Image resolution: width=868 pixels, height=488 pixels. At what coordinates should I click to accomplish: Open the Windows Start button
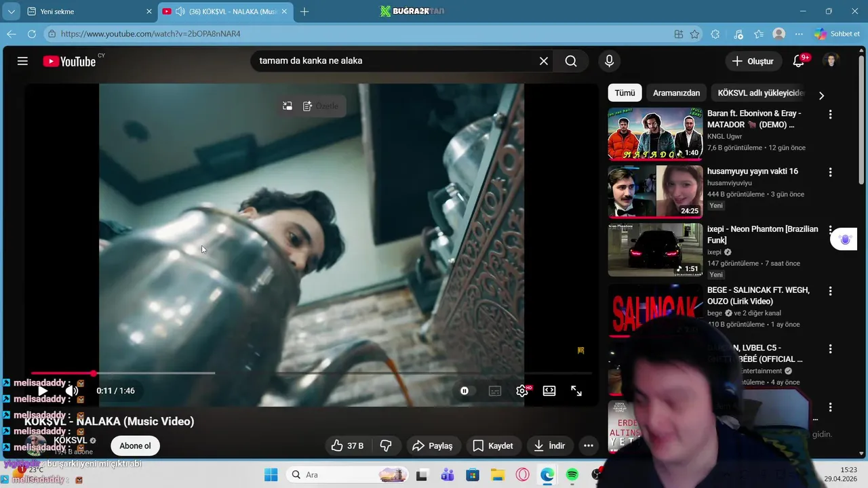click(271, 474)
